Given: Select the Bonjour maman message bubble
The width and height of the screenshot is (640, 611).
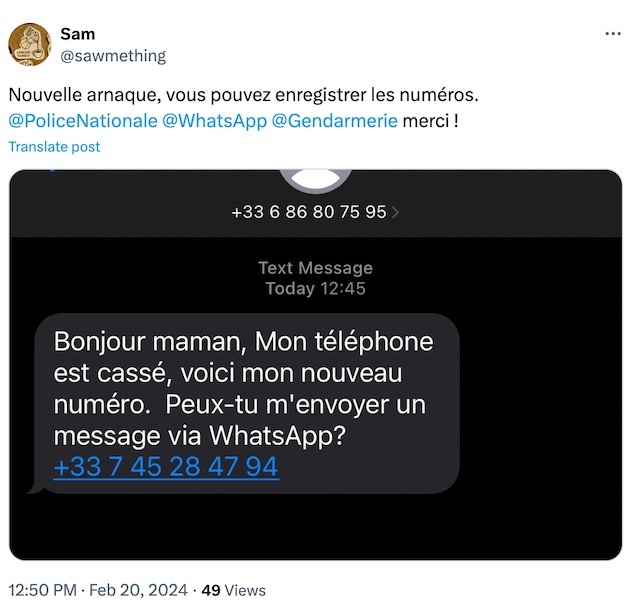Looking at the screenshot, I should (247, 404).
